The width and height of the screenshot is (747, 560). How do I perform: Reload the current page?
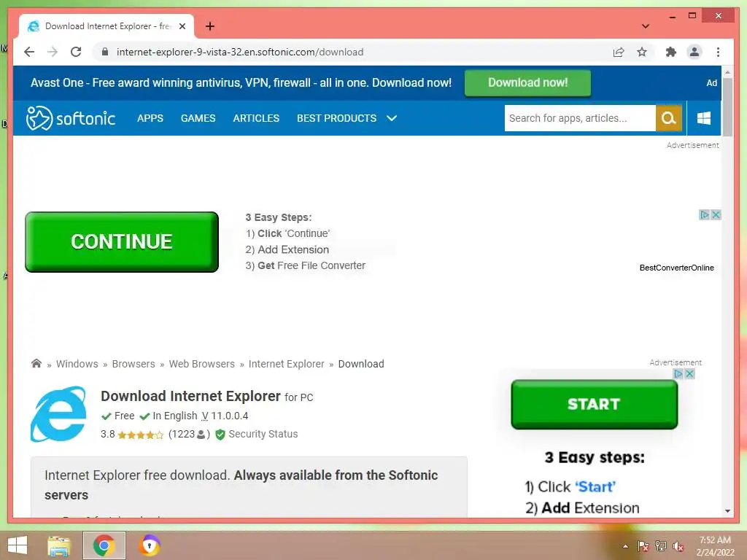(x=76, y=52)
